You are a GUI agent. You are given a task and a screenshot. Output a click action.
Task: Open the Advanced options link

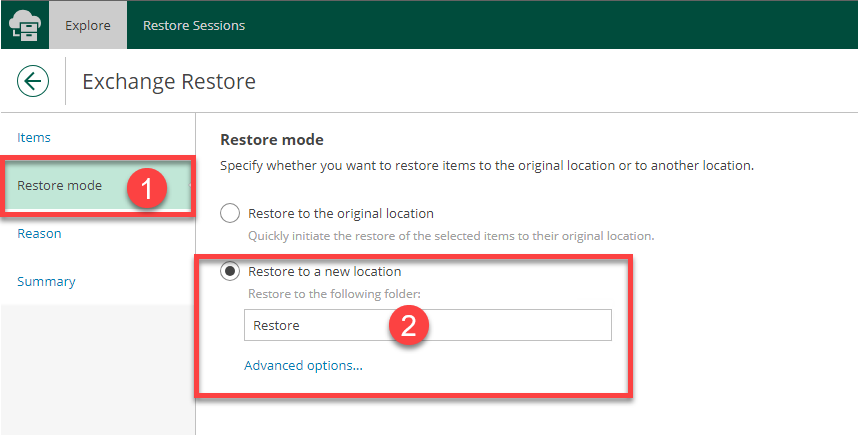303,365
